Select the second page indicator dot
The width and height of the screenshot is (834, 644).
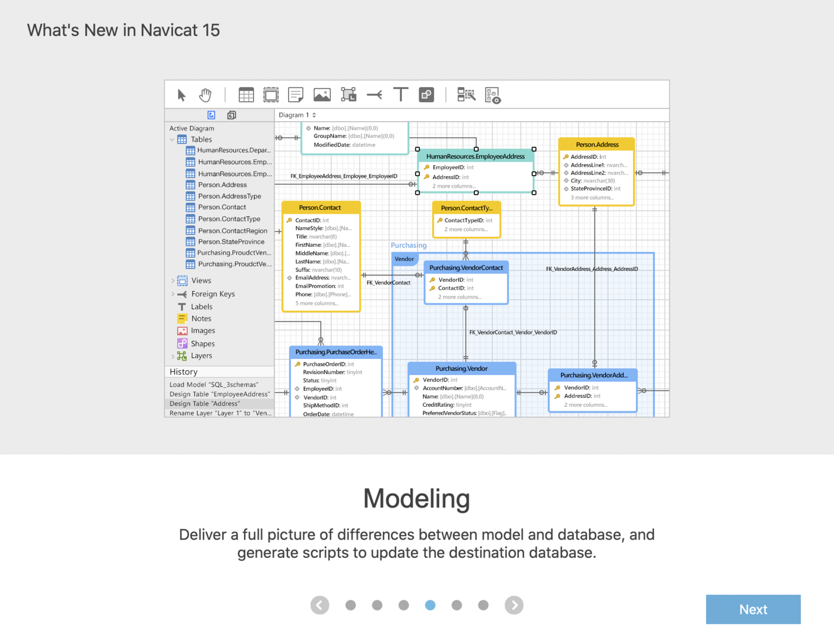point(377,605)
